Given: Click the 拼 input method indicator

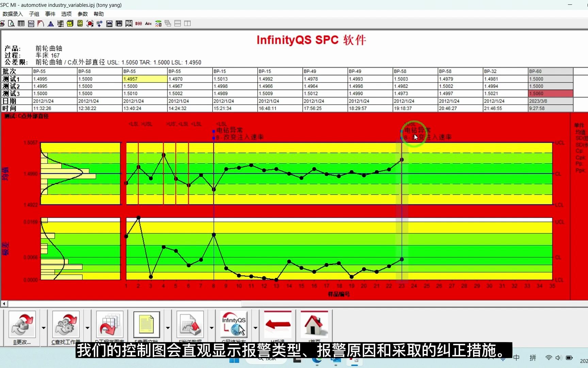Looking at the screenshot, I should click(x=533, y=358).
